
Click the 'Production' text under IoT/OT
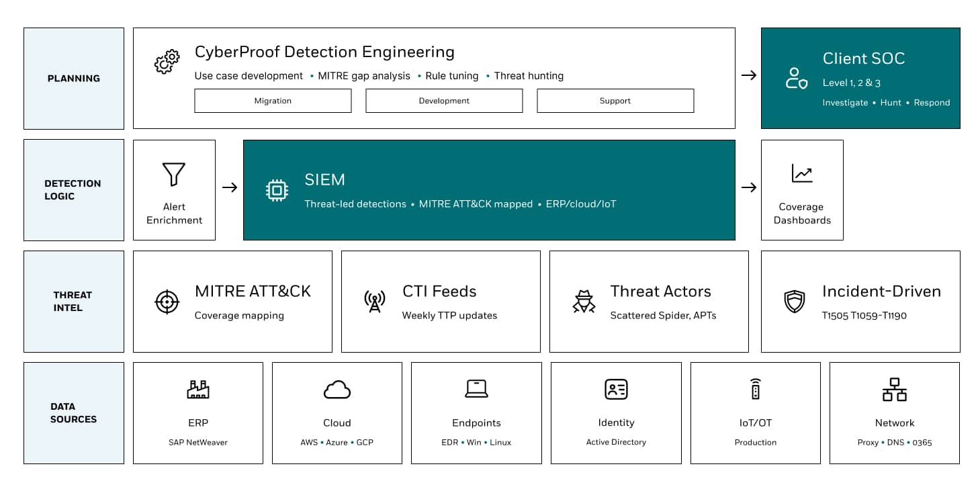point(756,442)
